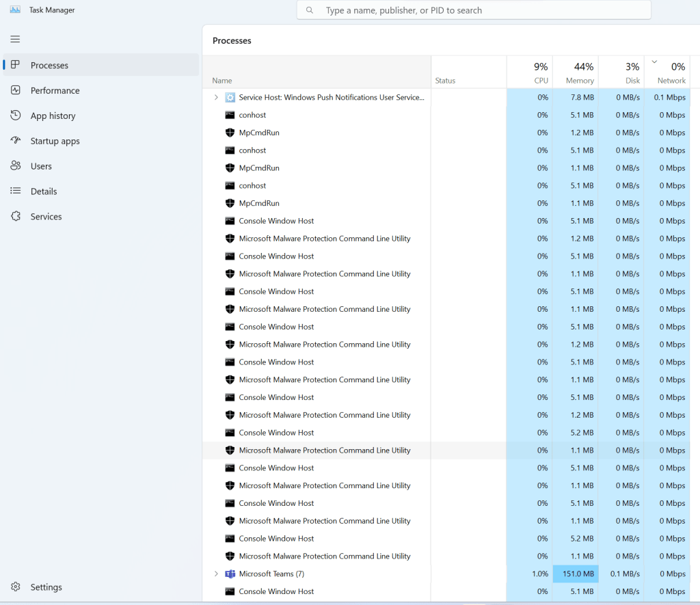This screenshot has width=700, height=605.
Task: Open the Processes page in sidebar
Action: pyautogui.click(x=49, y=66)
